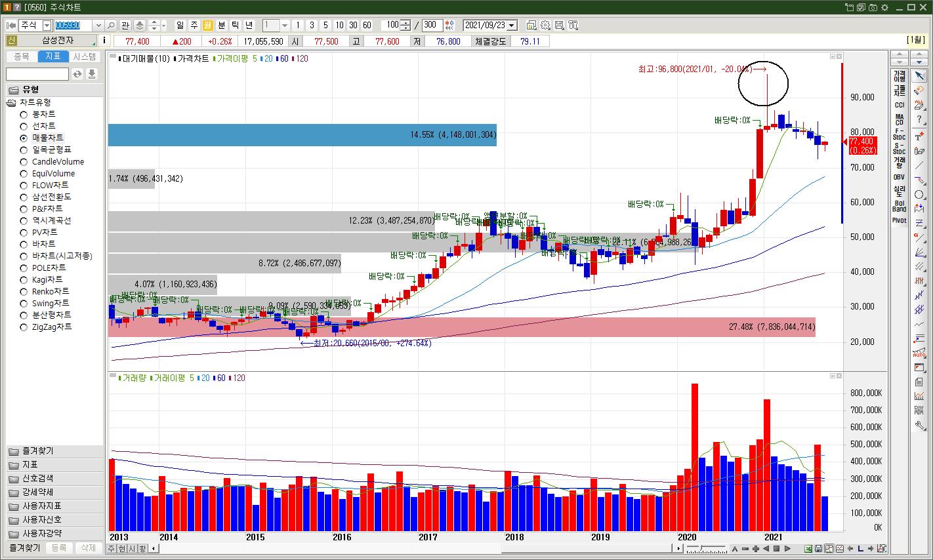The height and width of the screenshot is (560, 933).
Task: Zoom in chart with plus icon
Action: tap(755, 549)
